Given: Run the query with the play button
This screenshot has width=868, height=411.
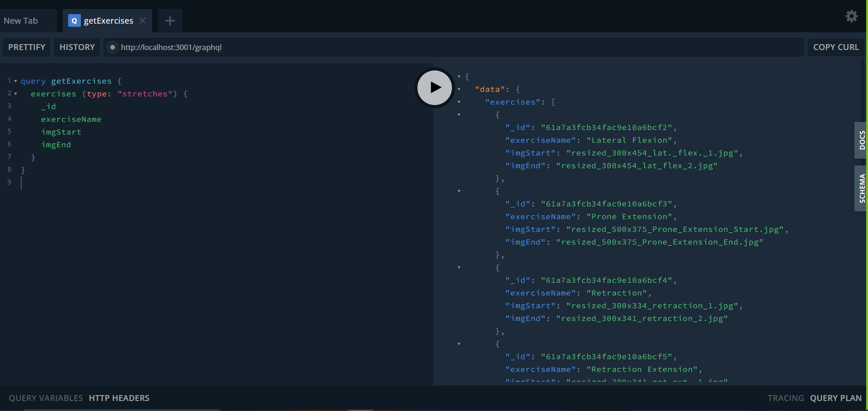Looking at the screenshot, I should pos(435,87).
